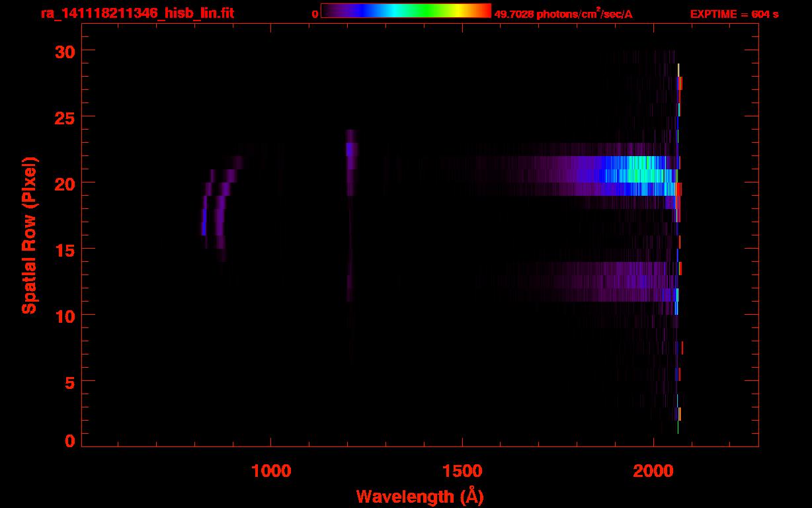This screenshot has height=508, width=812.
Task: Click the EXPTIME = 604 s label
Action: [734, 14]
